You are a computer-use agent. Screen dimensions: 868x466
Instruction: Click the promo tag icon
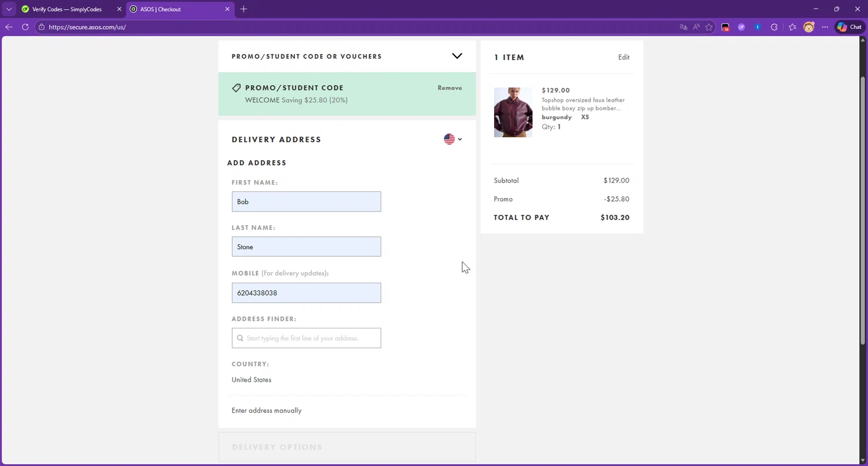(236, 88)
